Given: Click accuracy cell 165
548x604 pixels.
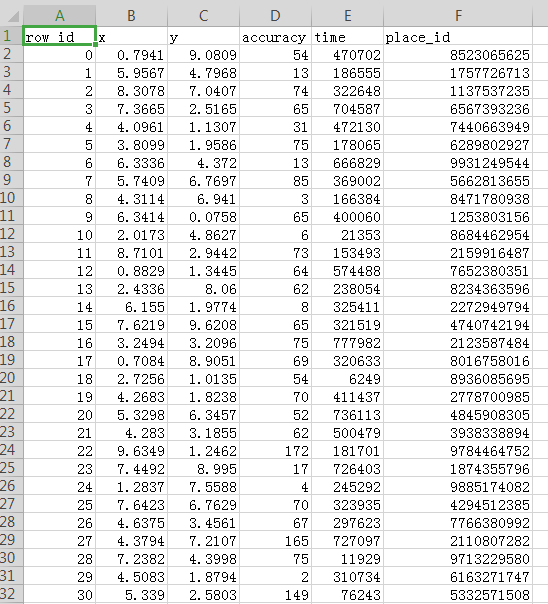Looking at the screenshot, I should pos(275,540).
